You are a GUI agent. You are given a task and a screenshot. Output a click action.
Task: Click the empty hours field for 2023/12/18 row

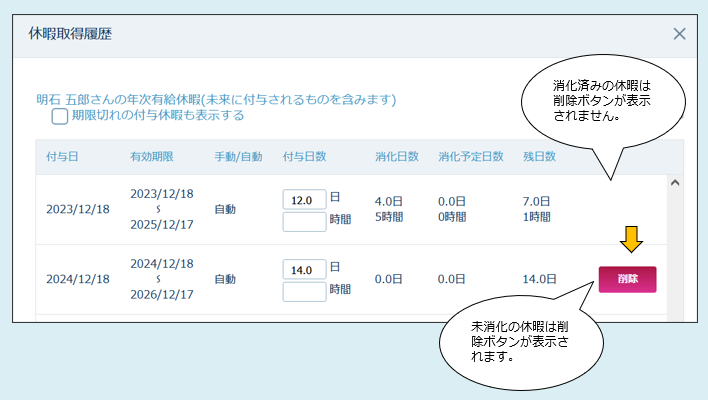tap(304, 221)
